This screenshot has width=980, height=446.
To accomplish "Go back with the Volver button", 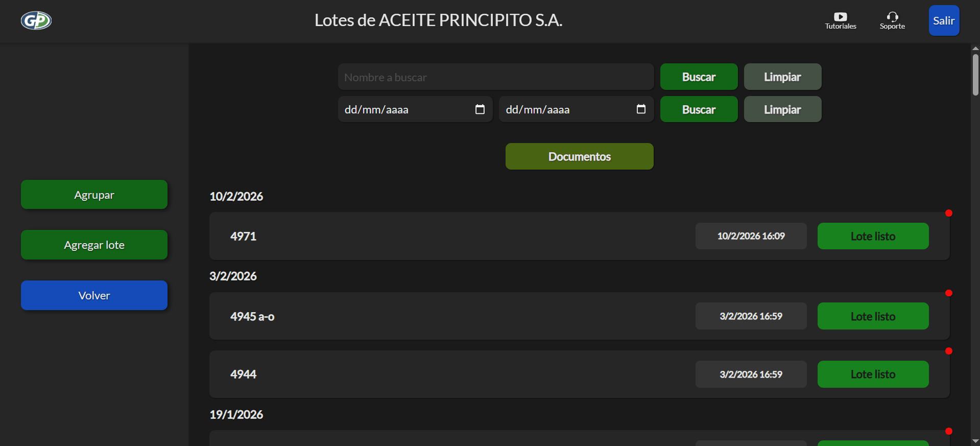I will pyautogui.click(x=94, y=295).
